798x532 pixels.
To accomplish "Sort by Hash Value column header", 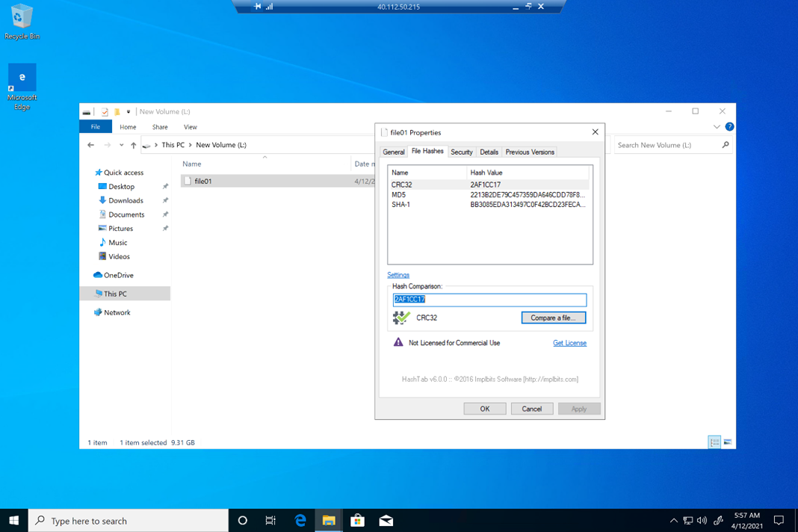I will (x=528, y=173).
